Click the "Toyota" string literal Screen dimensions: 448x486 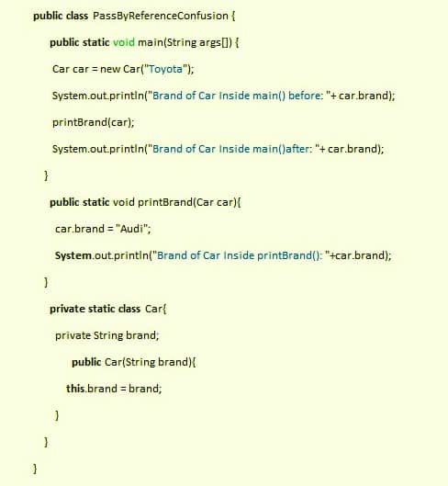pyautogui.click(x=166, y=69)
